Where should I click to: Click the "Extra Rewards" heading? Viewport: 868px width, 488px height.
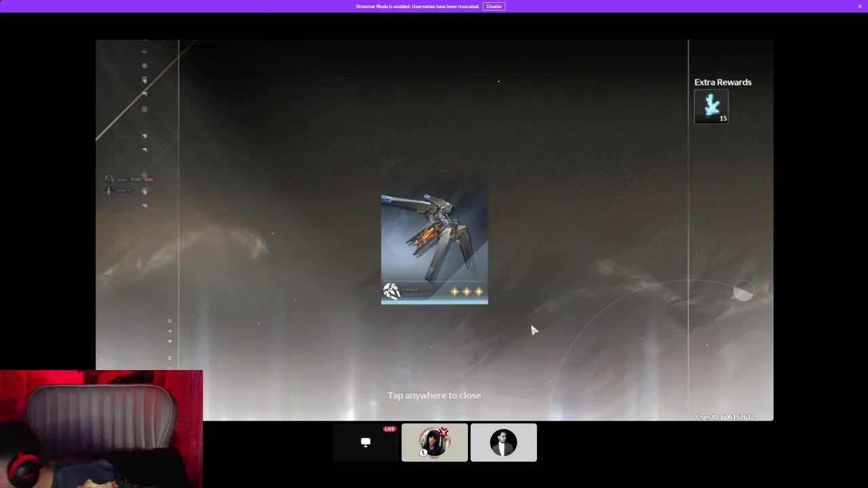723,82
